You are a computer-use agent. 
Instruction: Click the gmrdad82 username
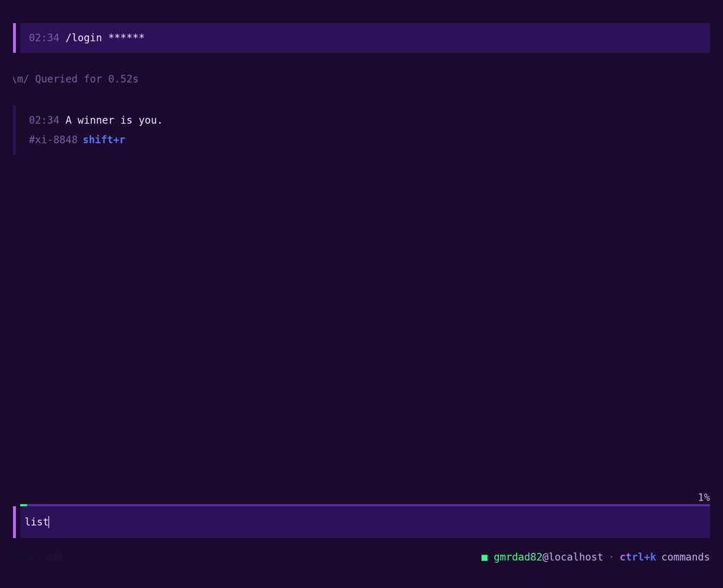pyautogui.click(x=518, y=557)
